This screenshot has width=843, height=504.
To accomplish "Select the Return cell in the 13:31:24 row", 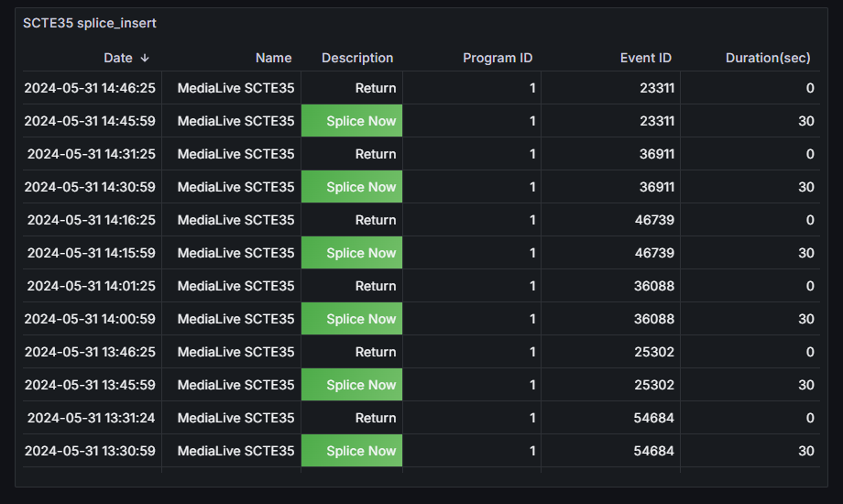I will [376, 418].
